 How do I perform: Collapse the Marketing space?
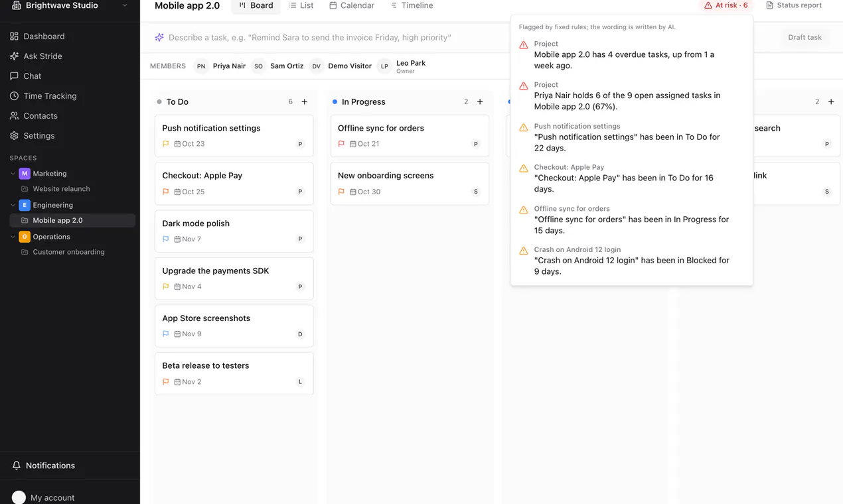point(13,174)
